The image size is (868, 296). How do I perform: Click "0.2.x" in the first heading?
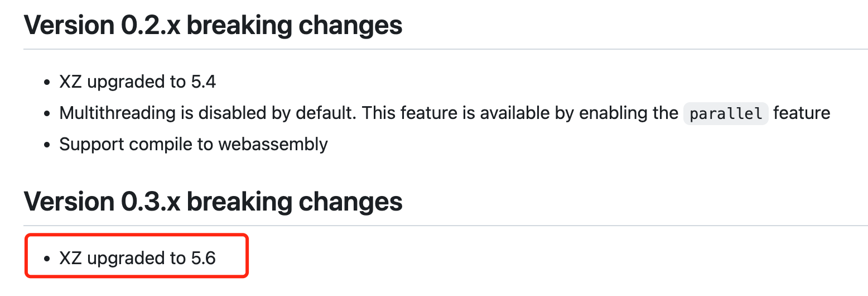coord(151,25)
